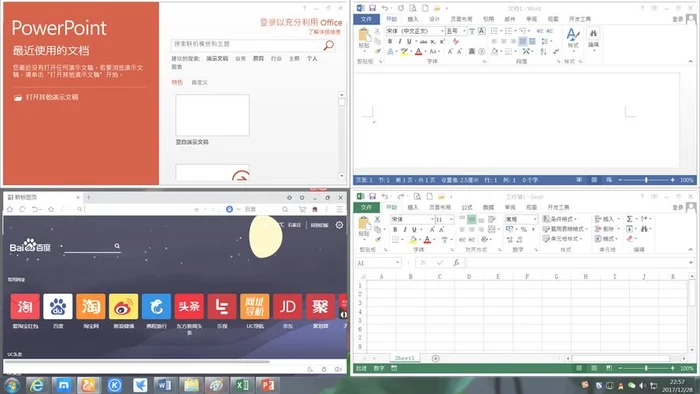Toggle the highlighted middle-align button in Excel

tap(471, 219)
